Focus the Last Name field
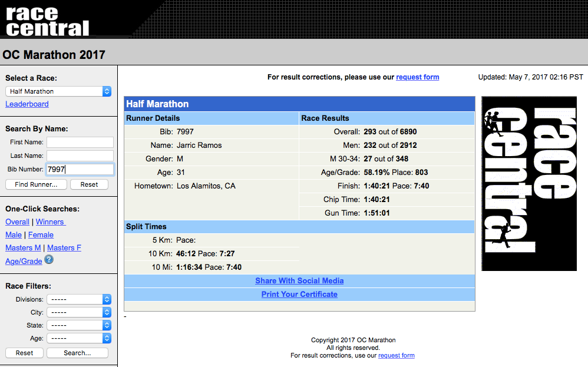The width and height of the screenshot is (588, 367). pyautogui.click(x=80, y=156)
